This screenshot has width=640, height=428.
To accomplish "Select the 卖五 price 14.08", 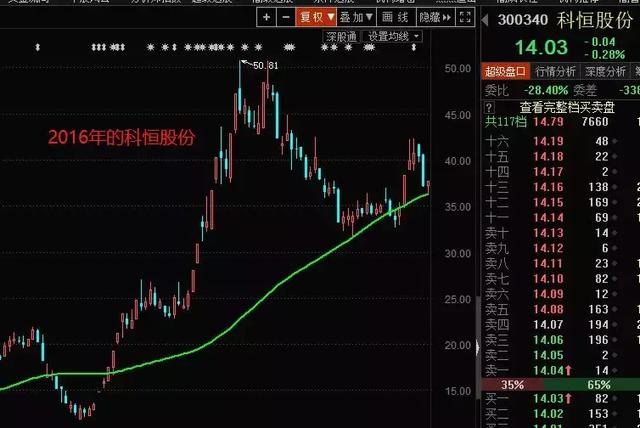I will point(548,310).
